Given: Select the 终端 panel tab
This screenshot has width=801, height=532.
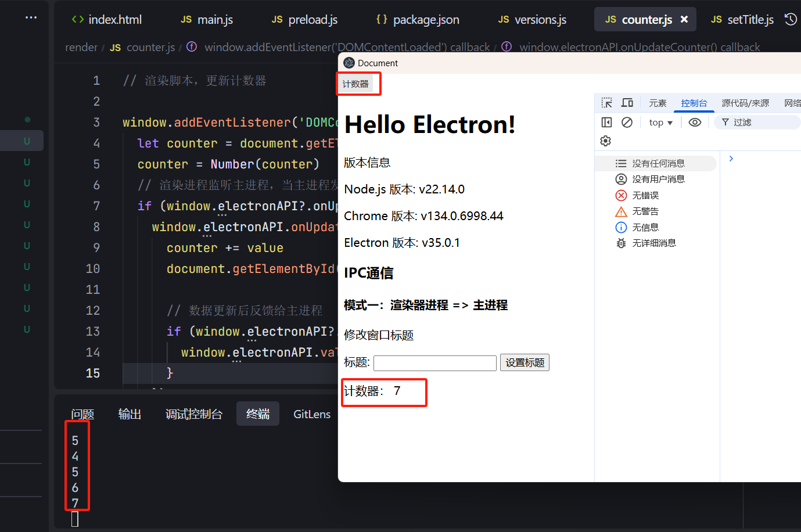Looking at the screenshot, I should coord(258,414).
